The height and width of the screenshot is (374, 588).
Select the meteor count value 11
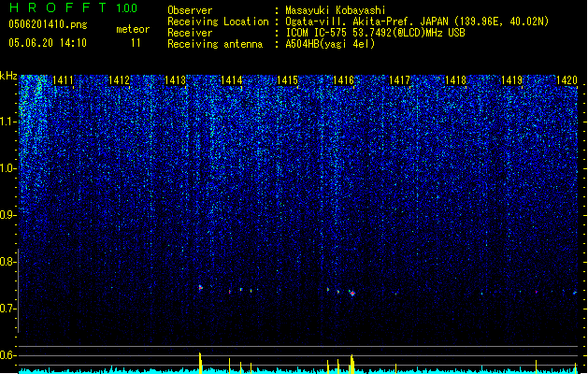tap(136, 43)
